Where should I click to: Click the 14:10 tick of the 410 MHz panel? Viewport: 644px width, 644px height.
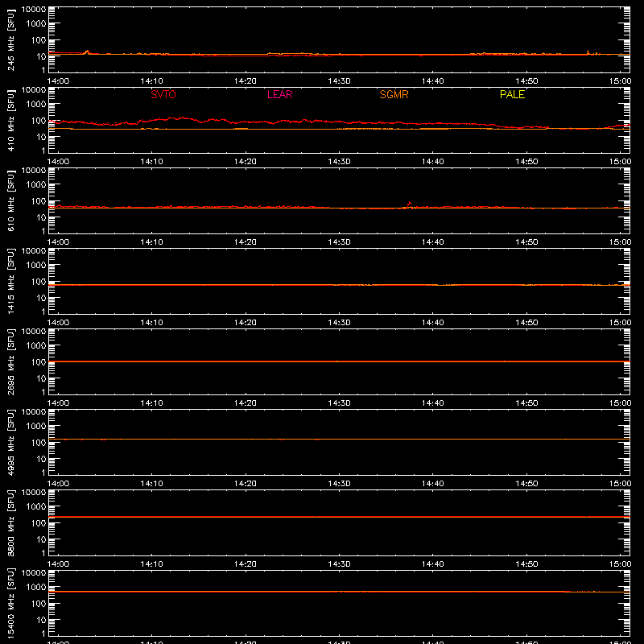tap(151, 162)
